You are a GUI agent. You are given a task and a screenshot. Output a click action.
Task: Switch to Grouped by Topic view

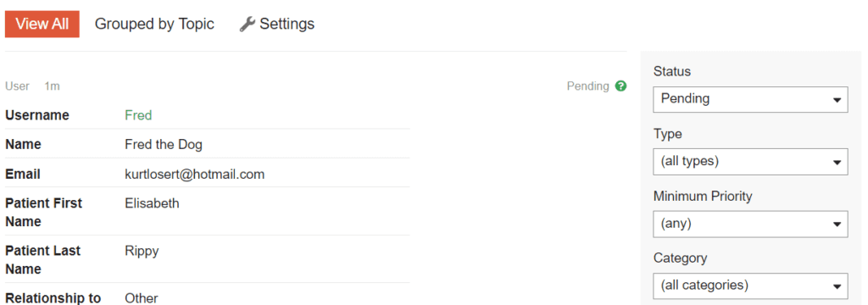154,25
